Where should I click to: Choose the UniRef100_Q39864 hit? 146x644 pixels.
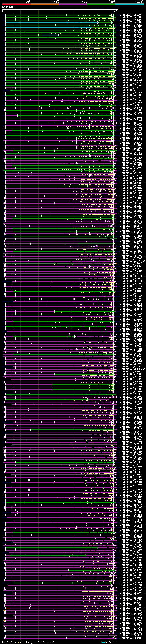131,80
